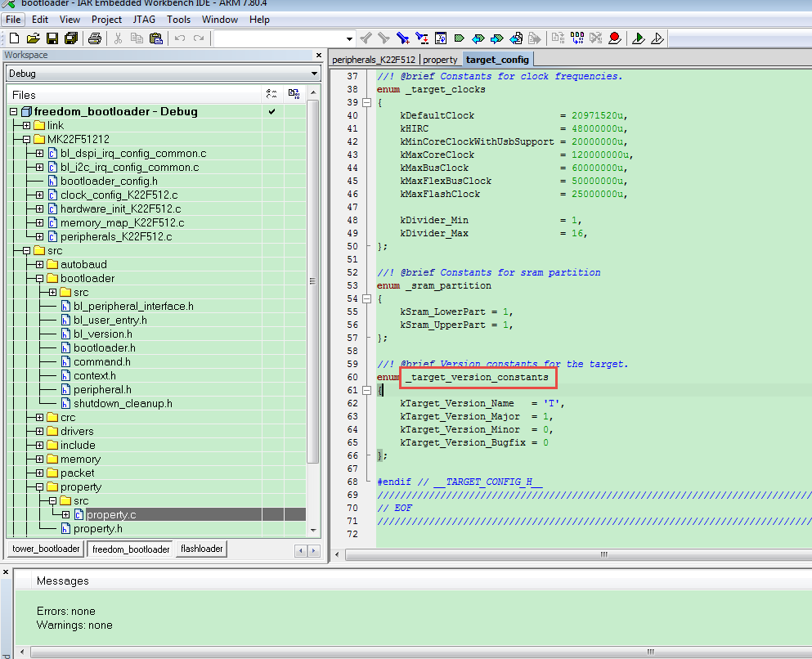Click the Save All icon
Screen dimensions: 812x659
[x=70, y=38]
